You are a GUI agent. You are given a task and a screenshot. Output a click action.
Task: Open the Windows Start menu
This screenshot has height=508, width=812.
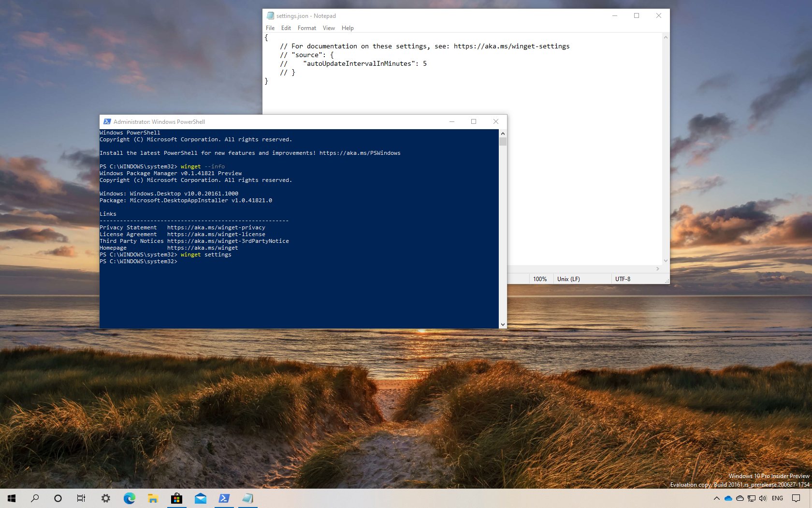pos(12,498)
